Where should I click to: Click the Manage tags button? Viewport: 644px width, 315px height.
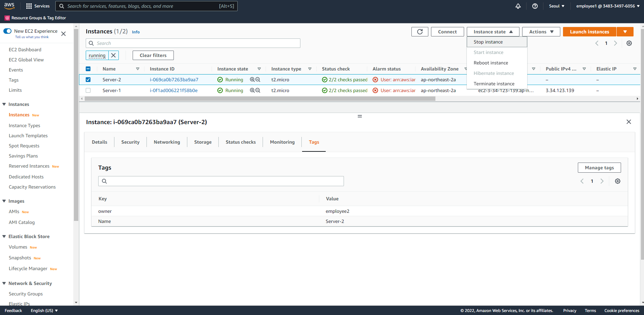pyautogui.click(x=599, y=168)
